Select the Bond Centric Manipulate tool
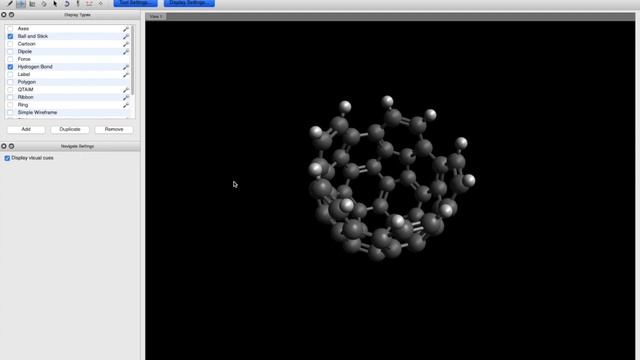640x360 pixels. click(32, 3)
